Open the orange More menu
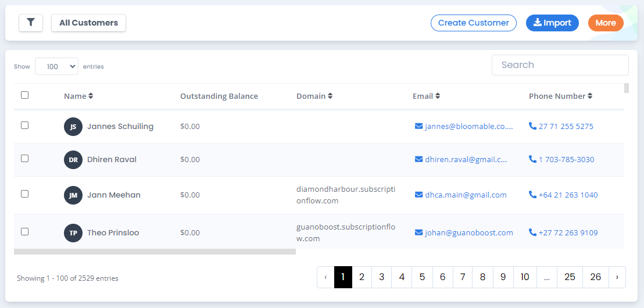 606,23
